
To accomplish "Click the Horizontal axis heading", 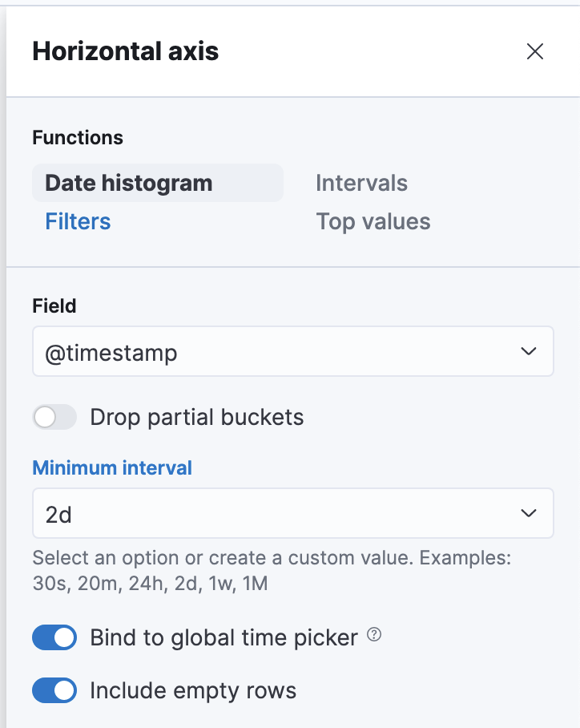I will point(125,52).
